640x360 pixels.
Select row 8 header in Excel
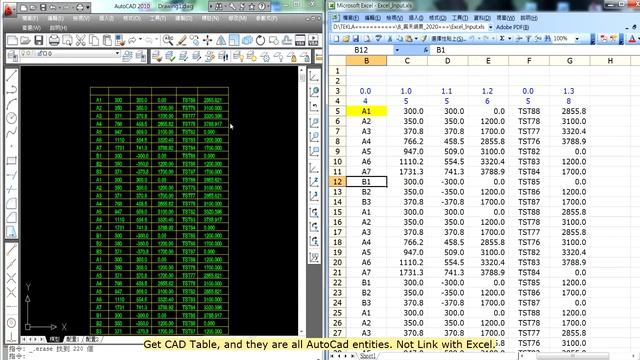(337, 141)
